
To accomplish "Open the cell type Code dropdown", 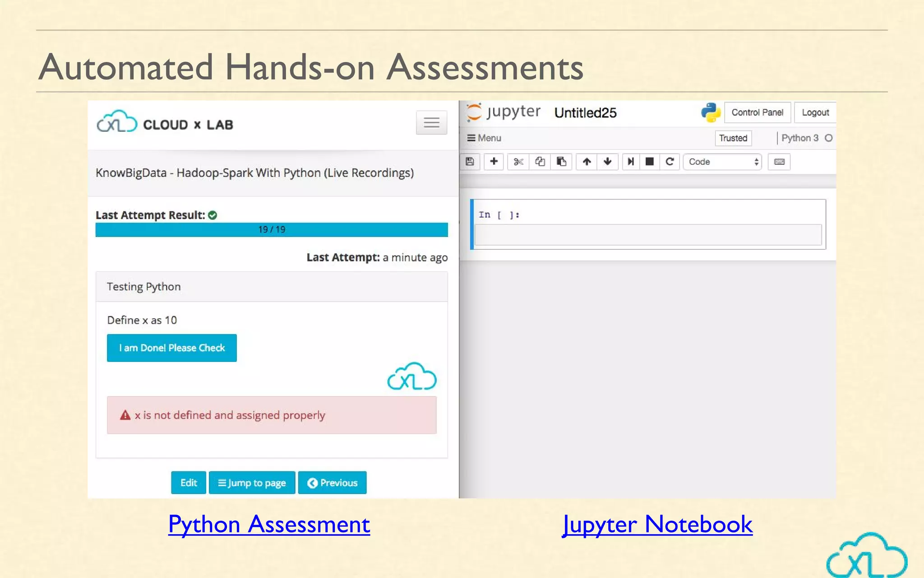I will point(722,162).
